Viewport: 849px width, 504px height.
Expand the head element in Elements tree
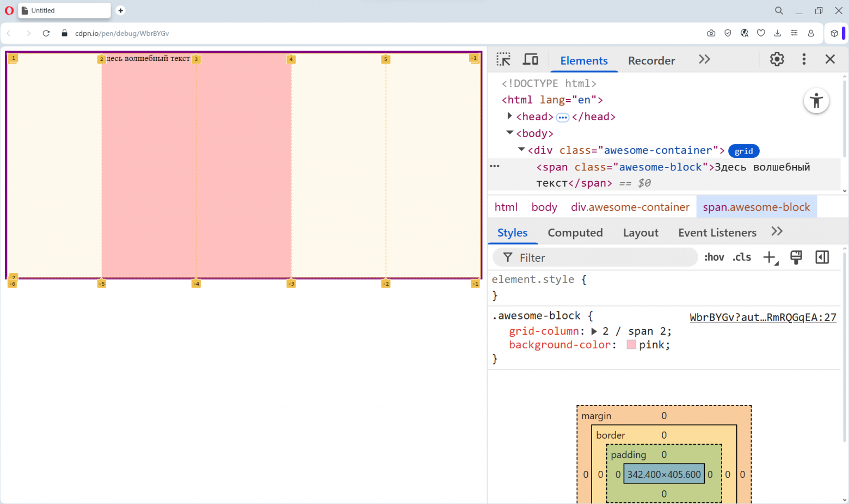click(509, 116)
